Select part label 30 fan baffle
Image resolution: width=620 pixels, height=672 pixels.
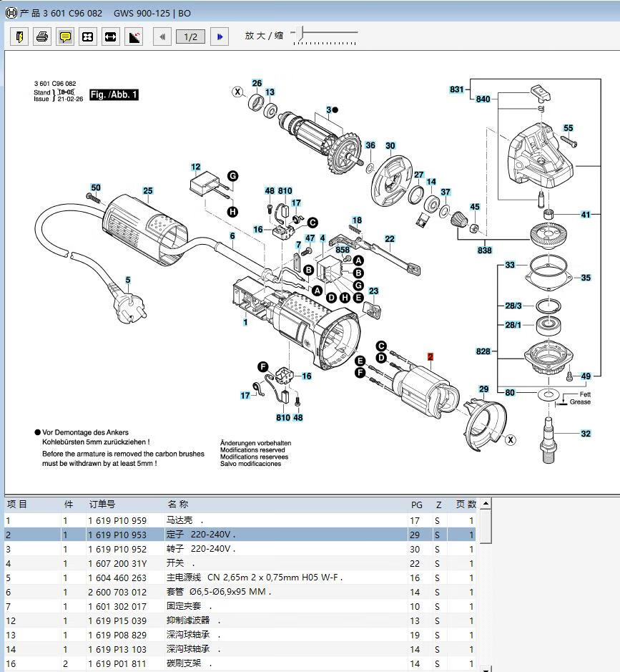coord(390,146)
